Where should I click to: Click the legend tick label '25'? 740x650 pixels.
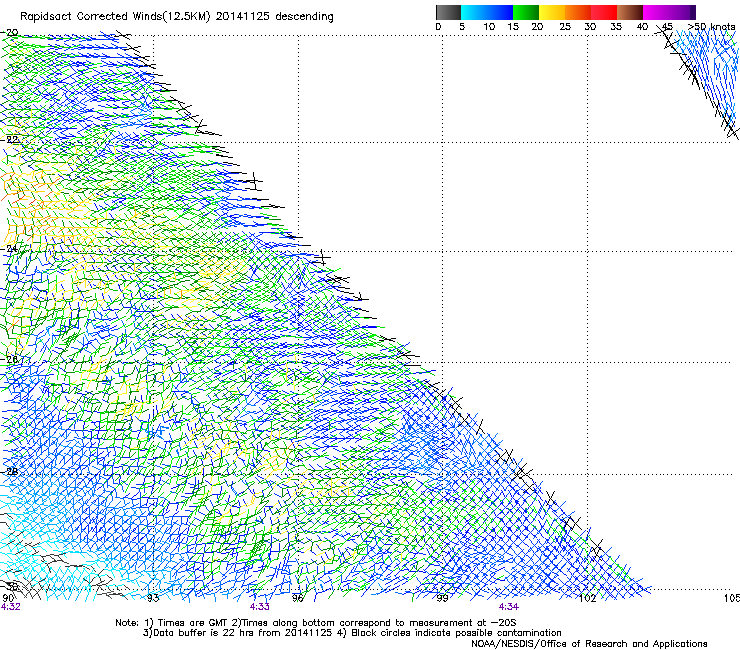tap(565, 27)
